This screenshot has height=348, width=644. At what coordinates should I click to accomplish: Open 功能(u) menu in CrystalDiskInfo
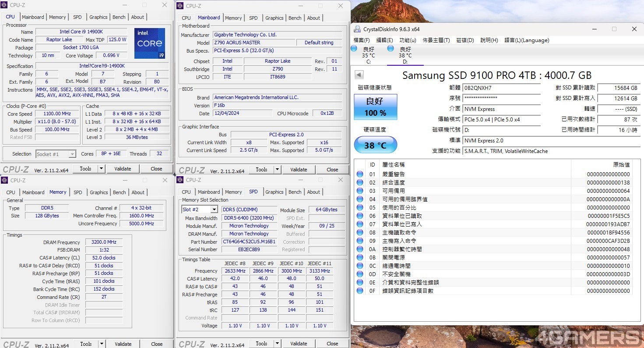[408, 40]
